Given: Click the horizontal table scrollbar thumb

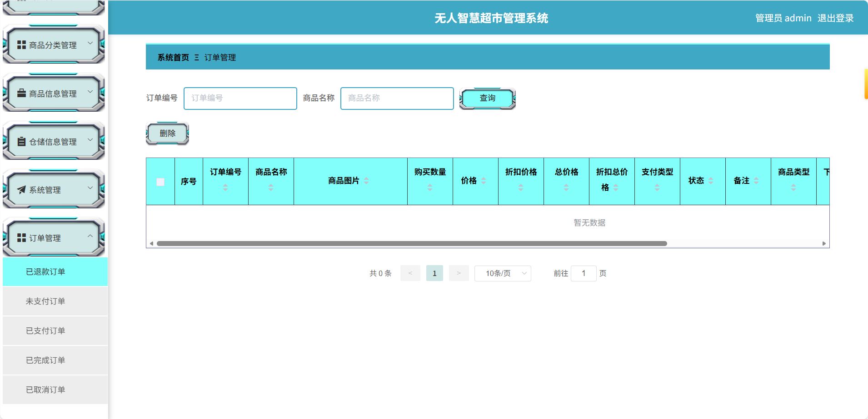Looking at the screenshot, I should [x=412, y=244].
